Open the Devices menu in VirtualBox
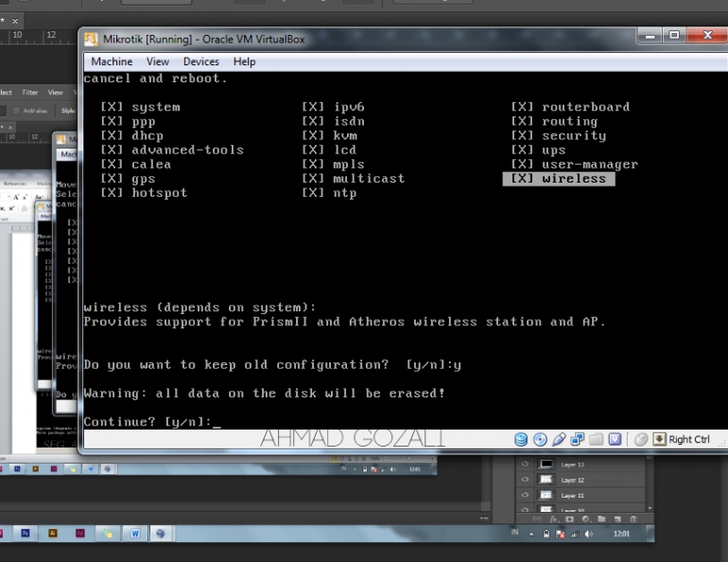This screenshot has height=562, width=728. click(200, 61)
